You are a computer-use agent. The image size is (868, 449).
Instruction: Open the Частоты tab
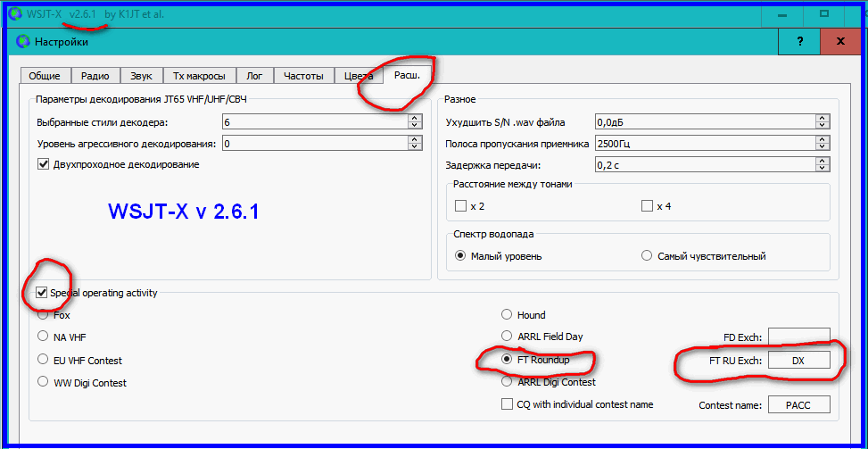[x=304, y=76]
